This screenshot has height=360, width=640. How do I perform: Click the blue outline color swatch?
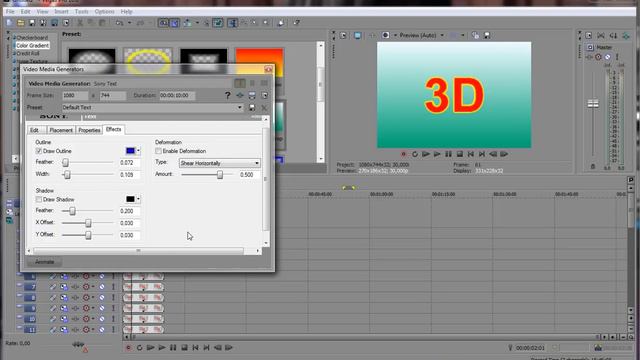131,151
